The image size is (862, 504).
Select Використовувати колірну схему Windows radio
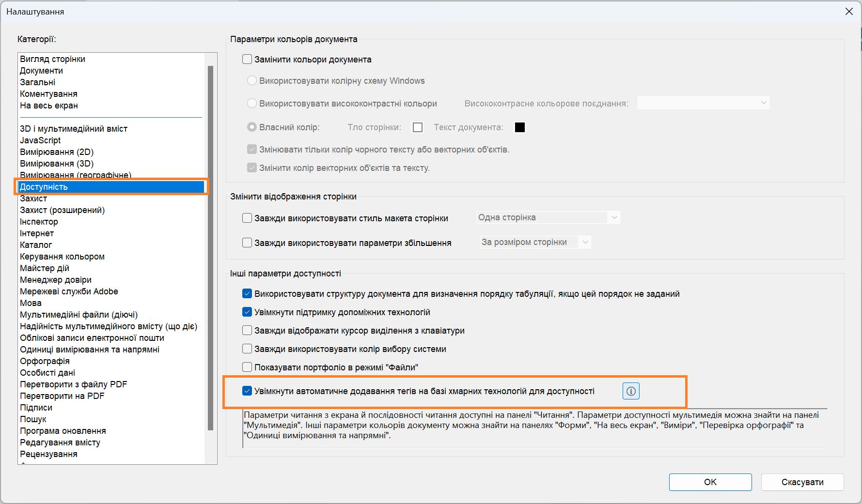252,80
